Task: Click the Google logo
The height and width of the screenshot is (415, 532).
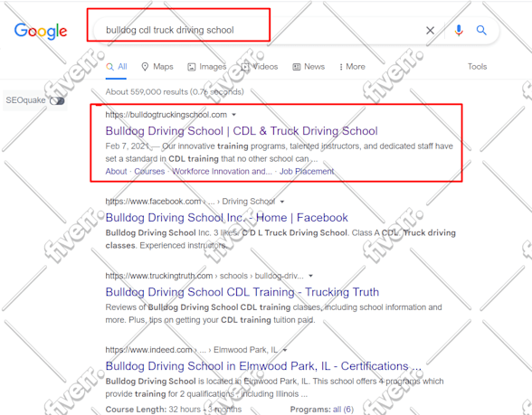Action: 41,31
